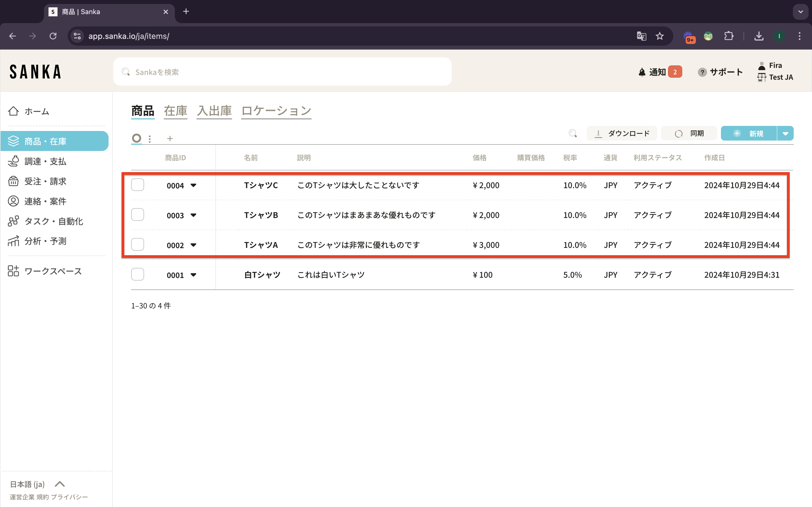812x507 pixels.
Task: Click the table search magnifier icon
Action: click(573, 134)
